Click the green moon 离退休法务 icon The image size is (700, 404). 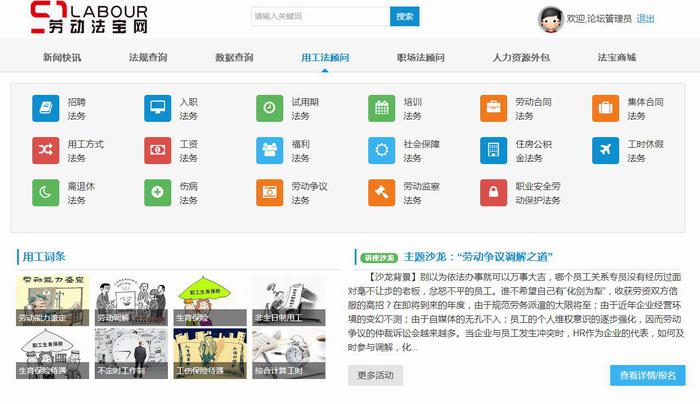(46, 192)
